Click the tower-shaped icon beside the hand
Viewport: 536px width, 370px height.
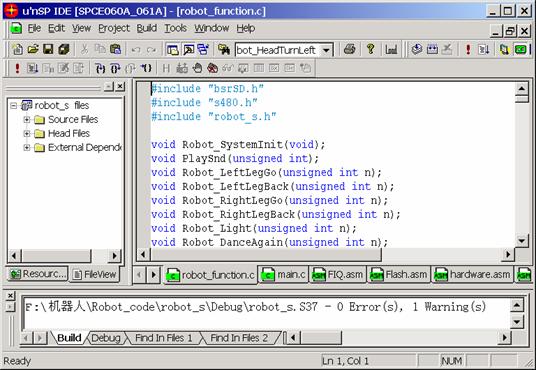pos(182,68)
